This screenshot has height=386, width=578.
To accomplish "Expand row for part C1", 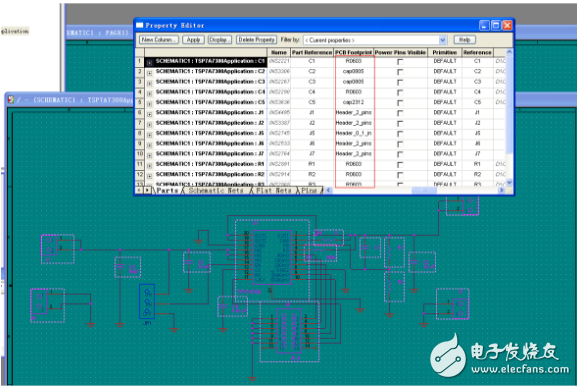I will [149, 63].
